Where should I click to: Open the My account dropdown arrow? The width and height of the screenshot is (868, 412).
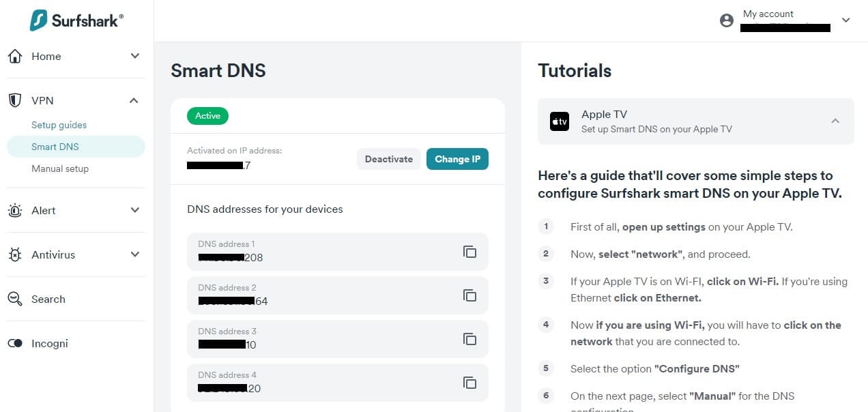(846, 20)
